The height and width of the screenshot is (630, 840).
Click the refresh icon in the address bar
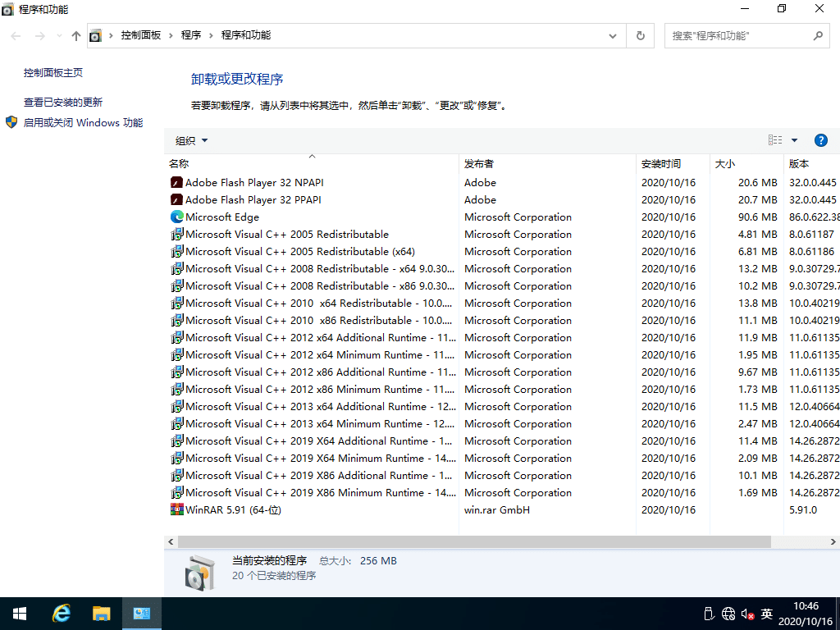[640, 35]
